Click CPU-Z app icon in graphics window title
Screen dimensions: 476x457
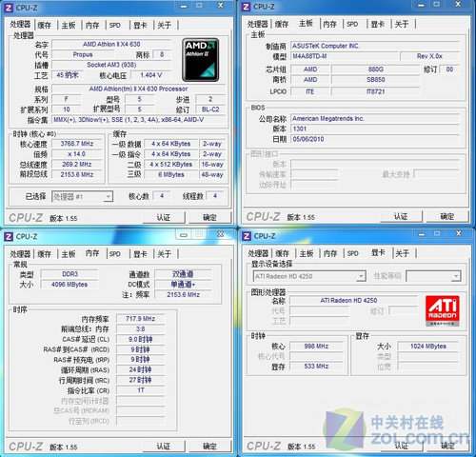pyautogui.click(x=247, y=236)
